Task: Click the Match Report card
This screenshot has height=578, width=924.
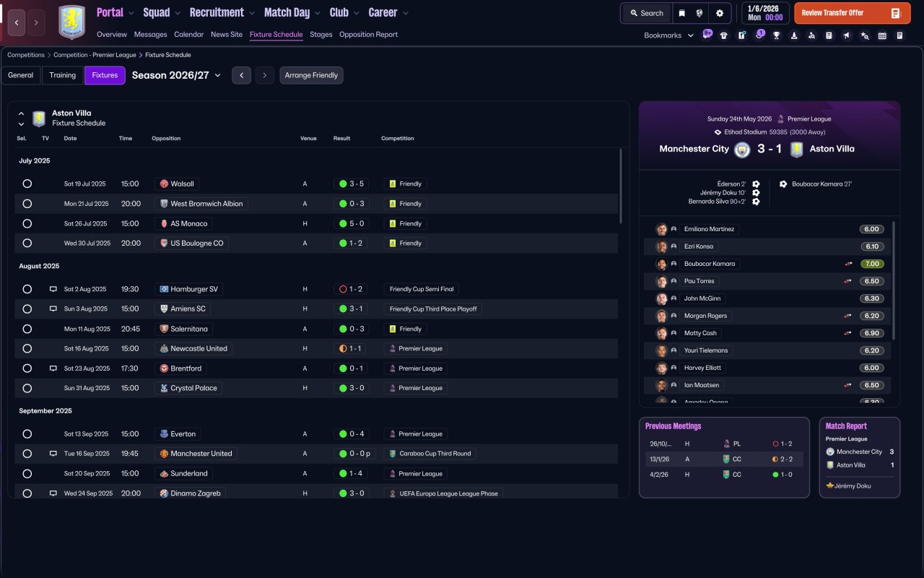Action: 859,457
